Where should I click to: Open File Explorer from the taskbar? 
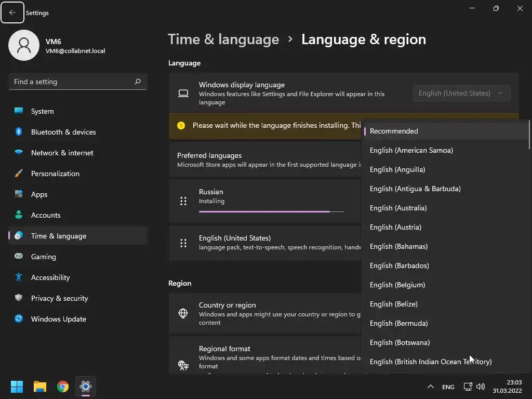pos(40,387)
